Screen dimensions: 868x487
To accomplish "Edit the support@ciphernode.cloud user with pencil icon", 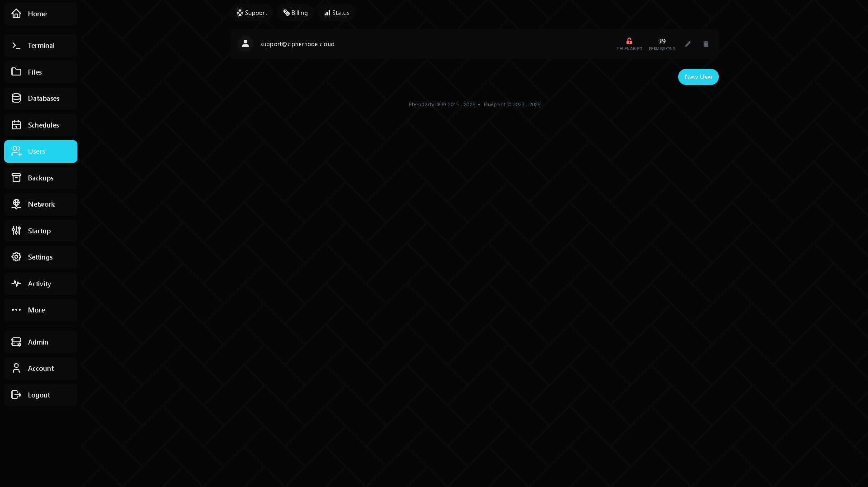I will click(x=688, y=44).
